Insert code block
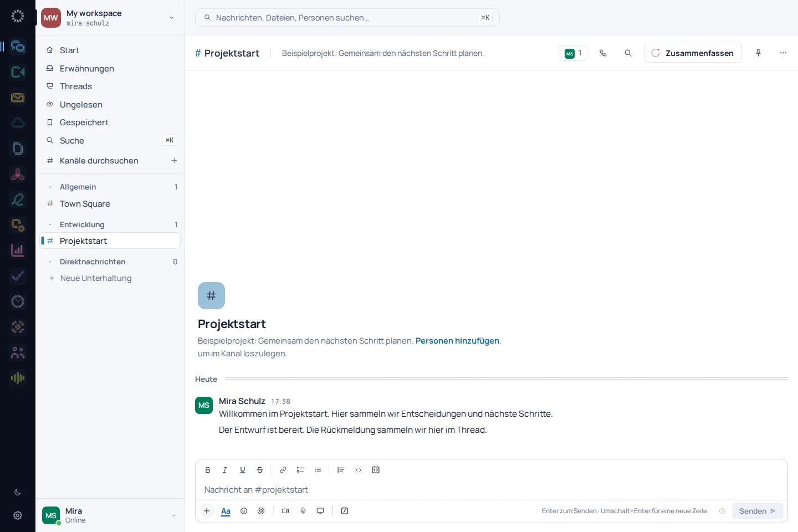This screenshot has width=798, height=532. coord(376,470)
